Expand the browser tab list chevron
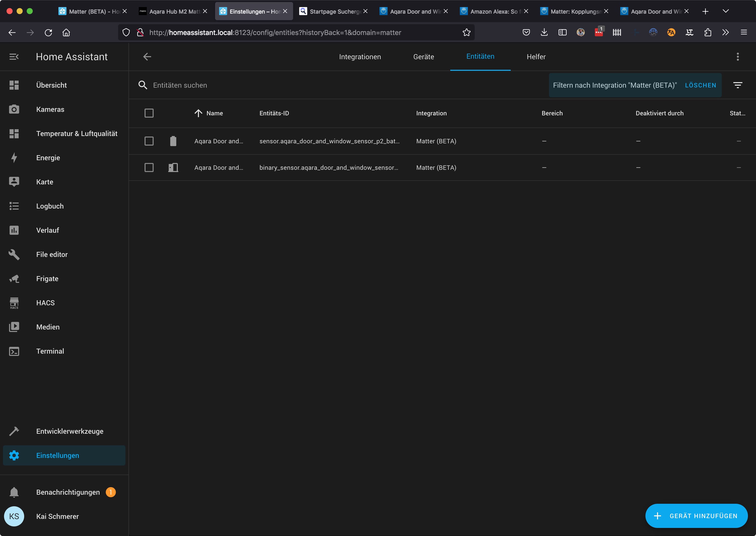 pyautogui.click(x=725, y=11)
